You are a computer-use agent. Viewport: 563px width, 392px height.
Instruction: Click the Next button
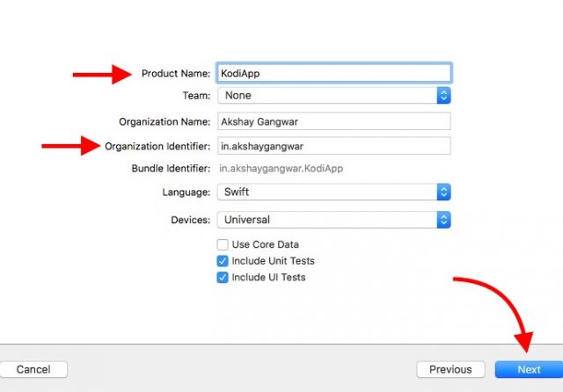coord(529,369)
